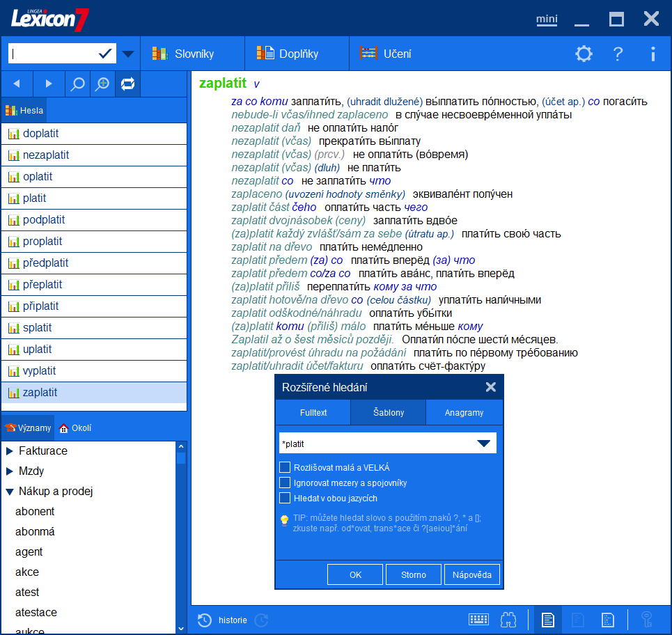Click the swap language direction icon
Image resolution: width=672 pixels, height=635 pixels.
point(127,84)
